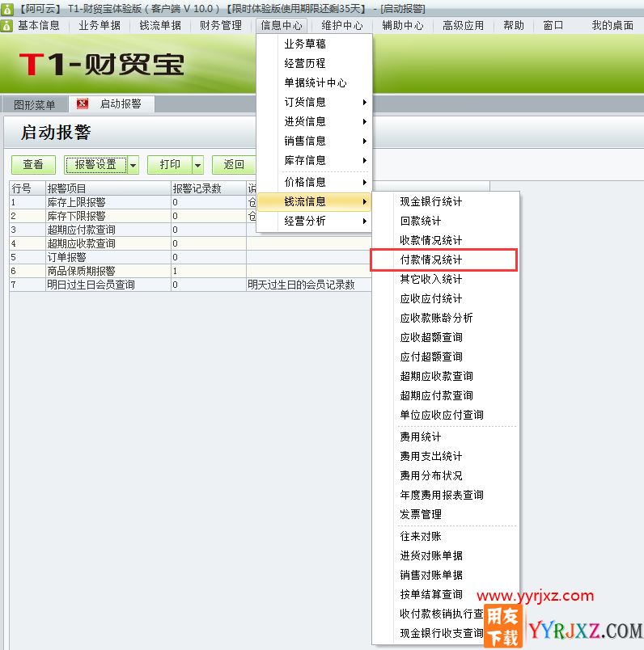The image size is (644, 650).
Task: Sort by the 报警项目 column header
Action: point(108,188)
